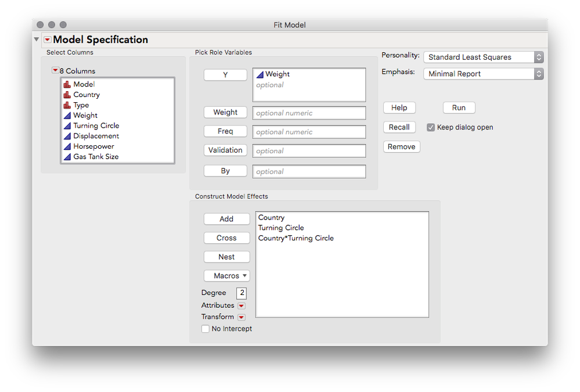Open the Emphasis dropdown showing Minimal Report
580x392 pixels.
pos(484,74)
